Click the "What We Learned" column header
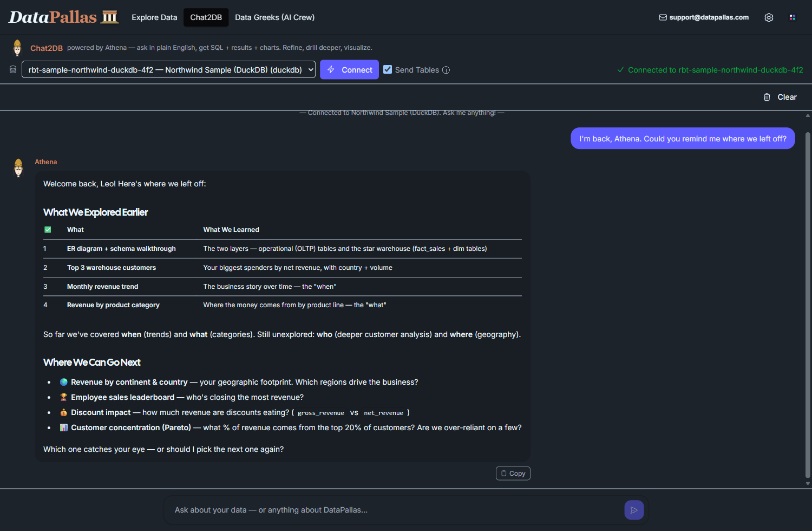The width and height of the screenshot is (812, 531). pos(231,230)
